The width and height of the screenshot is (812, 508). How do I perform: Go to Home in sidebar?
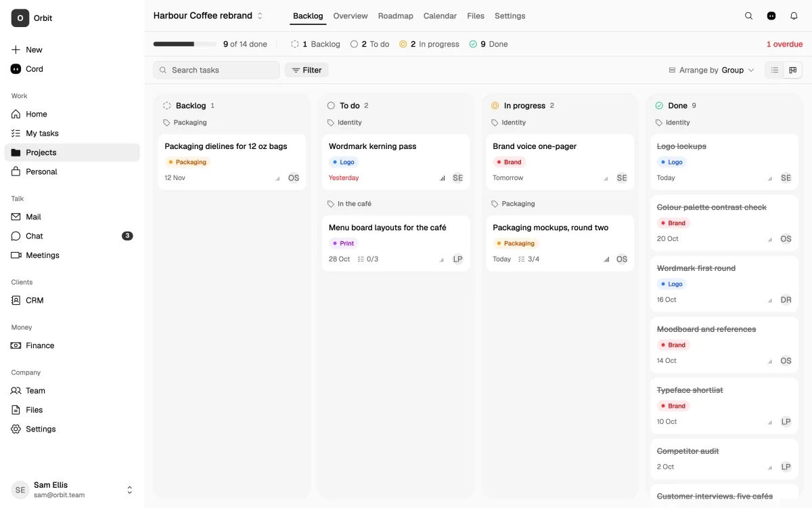point(72,114)
